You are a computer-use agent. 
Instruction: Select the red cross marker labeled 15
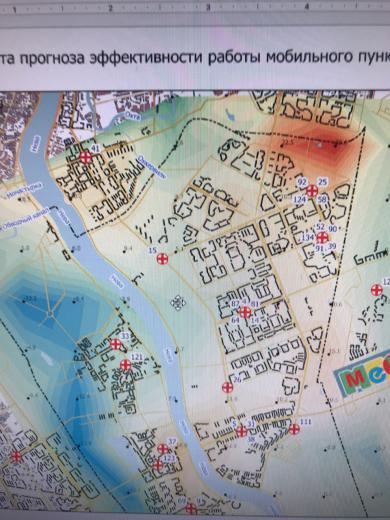[162, 258]
